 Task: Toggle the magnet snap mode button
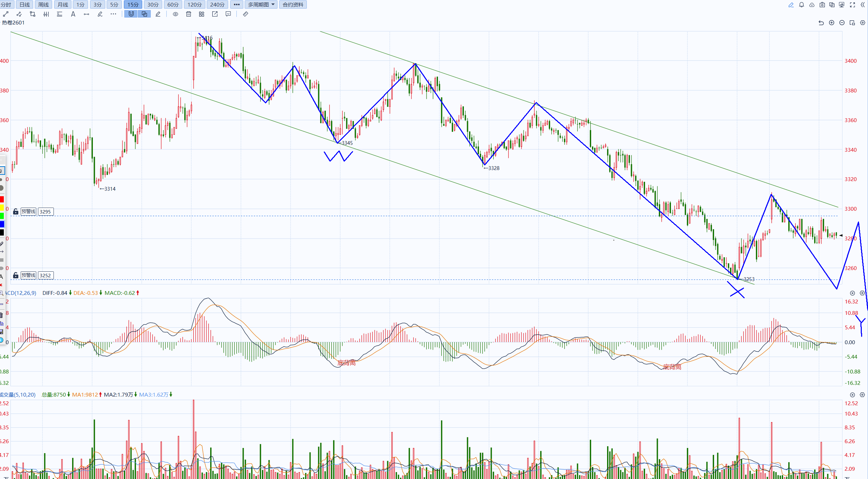(x=131, y=14)
